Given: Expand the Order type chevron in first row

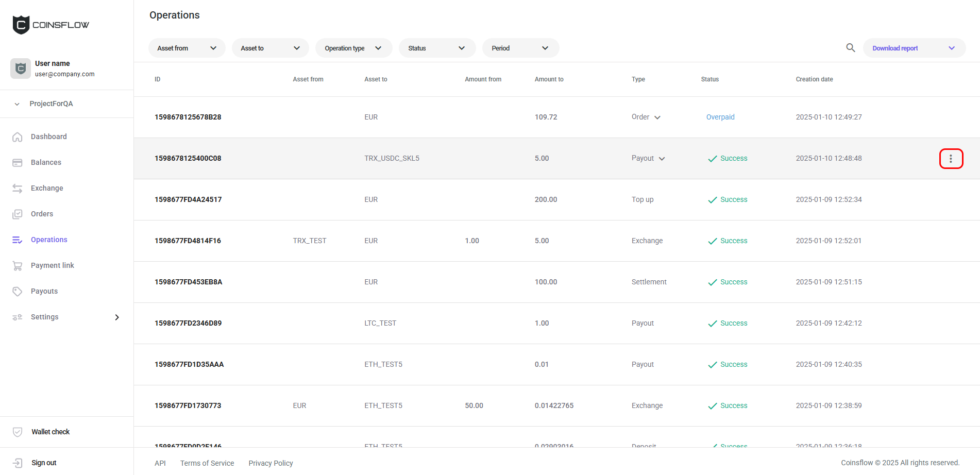Looking at the screenshot, I should point(657,117).
